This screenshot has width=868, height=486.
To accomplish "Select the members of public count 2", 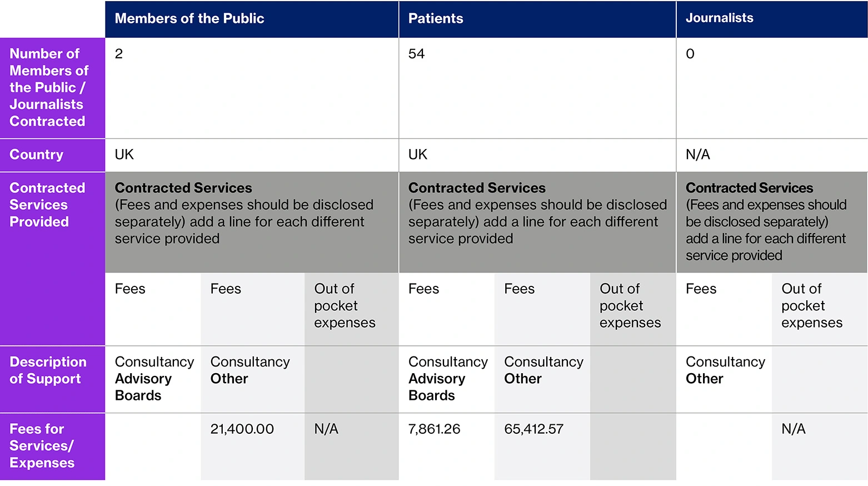I will point(119,54).
